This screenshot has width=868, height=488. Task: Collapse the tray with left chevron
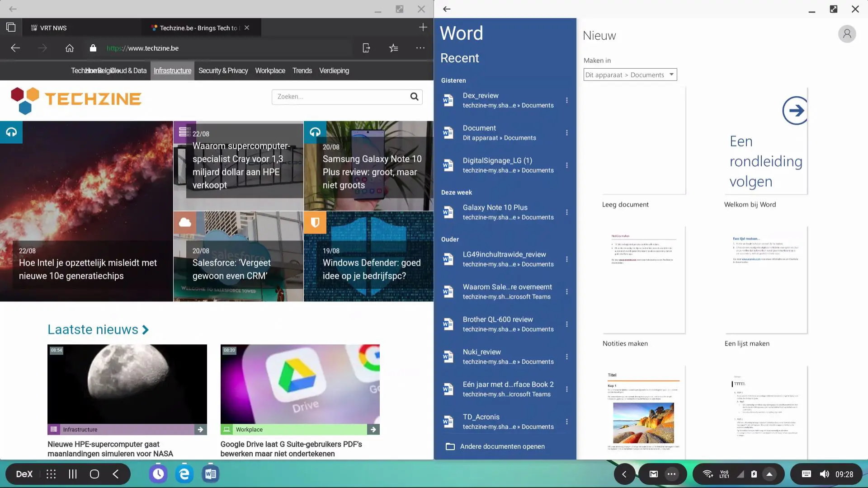tap(624, 474)
